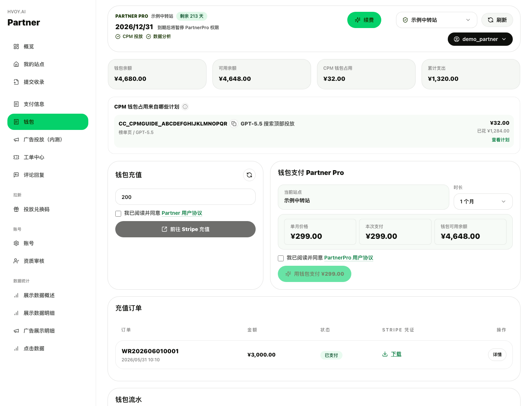Click download icon in WR202606010001 row
The image size is (532, 406).
[385, 354]
